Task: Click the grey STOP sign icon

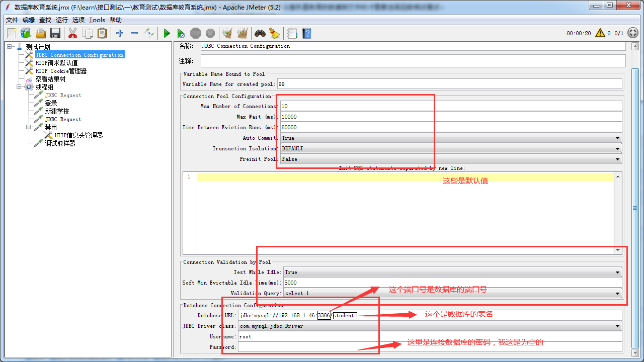Action: (x=196, y=33)
